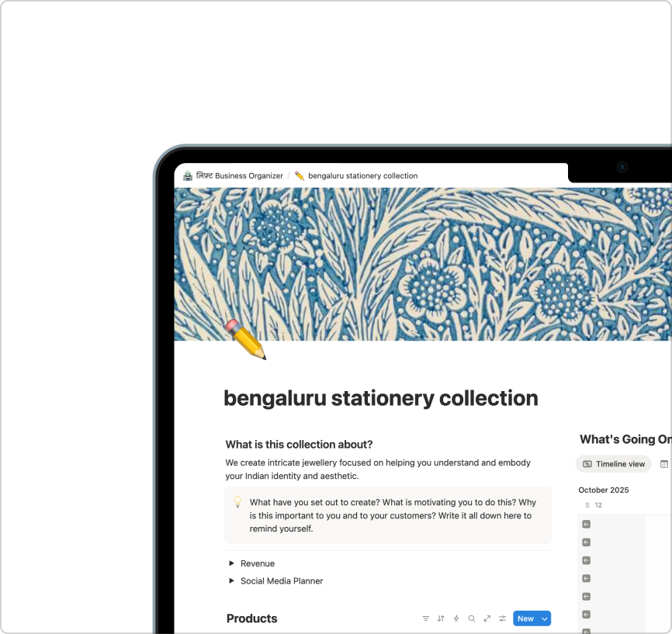
Task: Select date '12' in the timeline header
Action: (x=598, y=505)
